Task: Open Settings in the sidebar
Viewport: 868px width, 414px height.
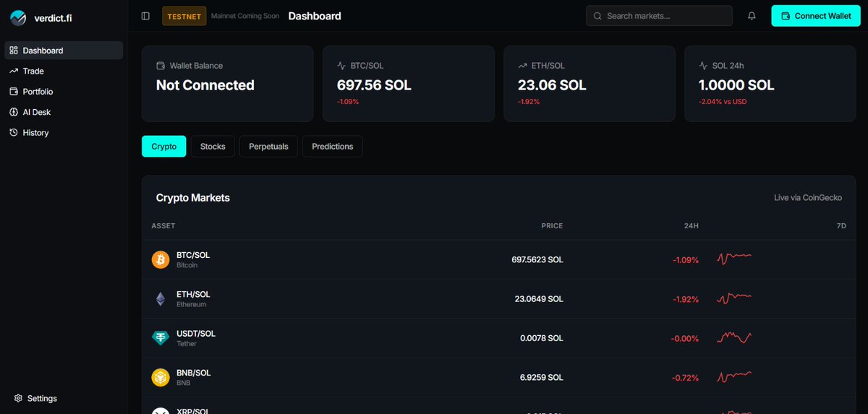Action: [x=35, y=398]
